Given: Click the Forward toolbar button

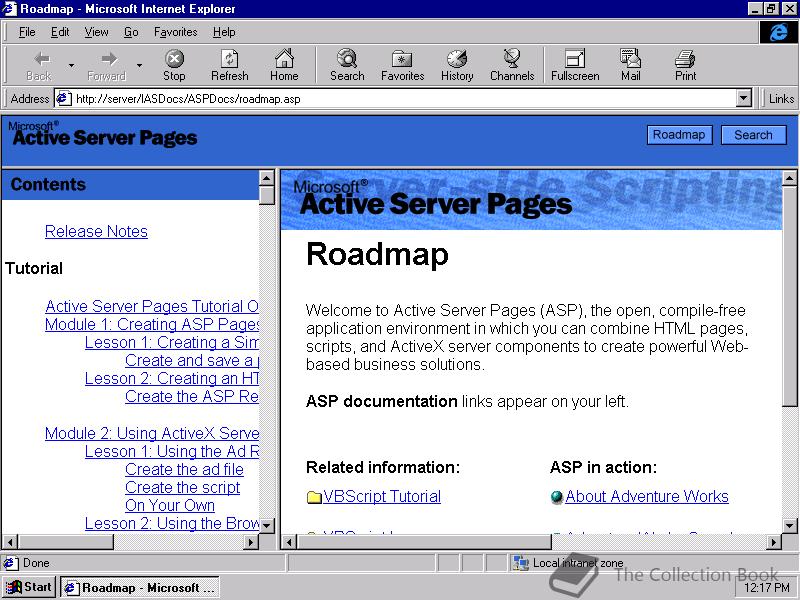Looking at the screenshot, I should [x=107, y=65].
